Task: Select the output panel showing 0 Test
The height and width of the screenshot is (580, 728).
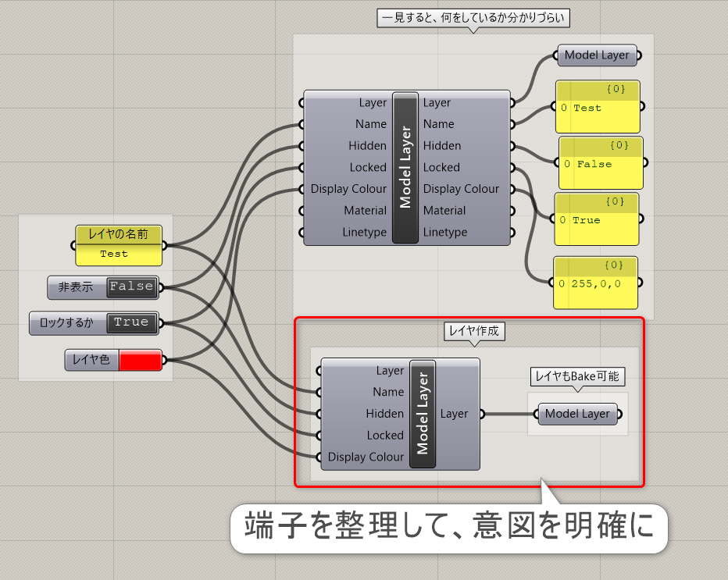Action: tap(598, 107)
